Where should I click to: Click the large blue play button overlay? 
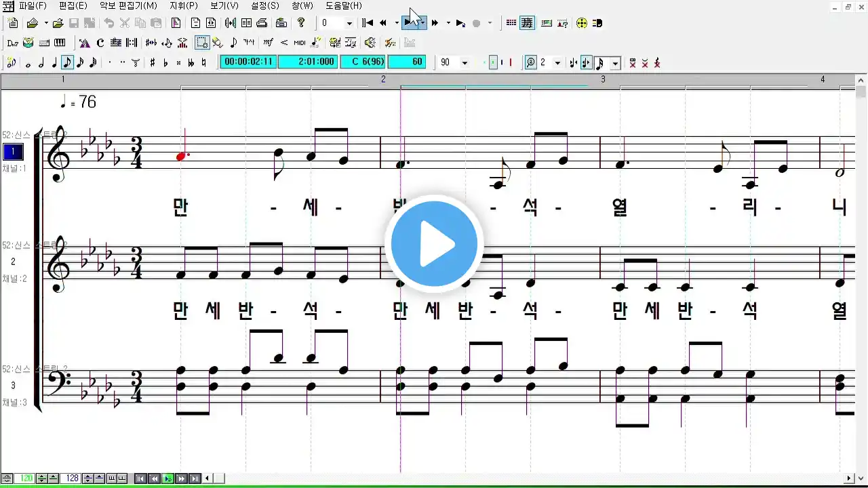434,244
